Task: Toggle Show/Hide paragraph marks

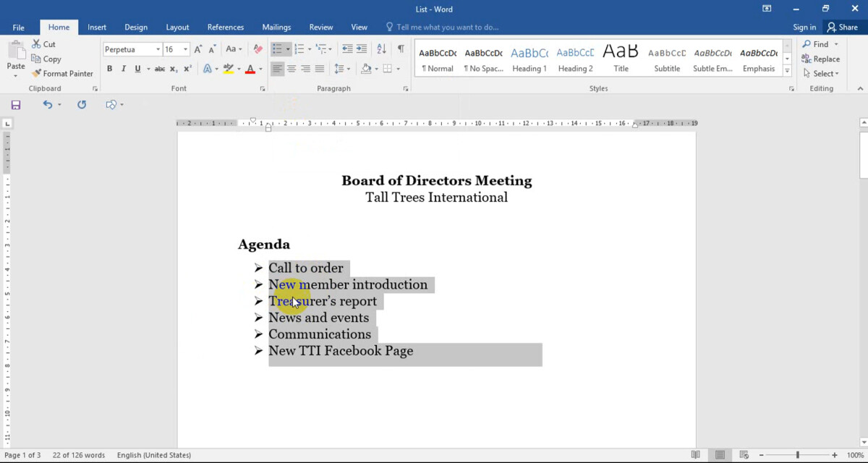Action: pyautogui.click(x=401, y=49)
